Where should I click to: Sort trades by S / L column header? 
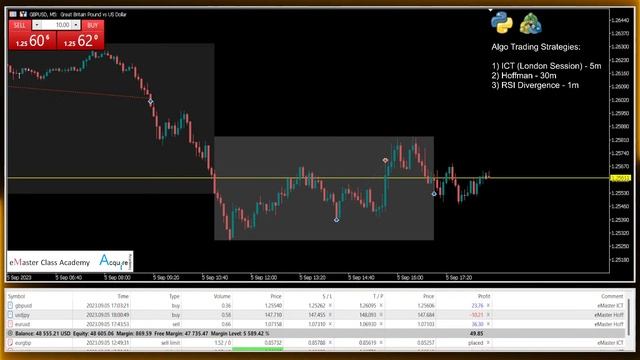[x=327, y=296]
